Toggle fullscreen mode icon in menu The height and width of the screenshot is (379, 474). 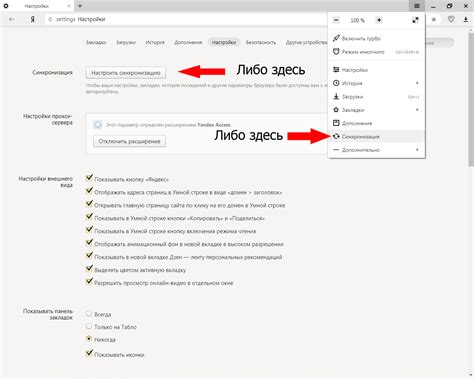(415, 20)
